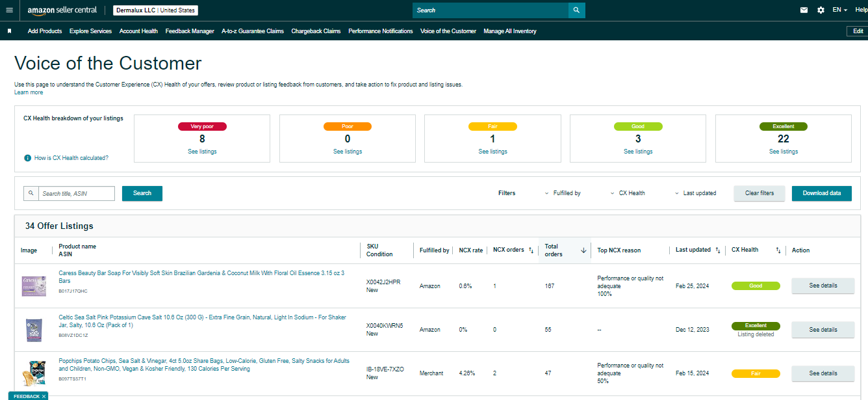The height and width of the screenshot is (400, 868).
Task: See listings under Good
Action: 638,152
